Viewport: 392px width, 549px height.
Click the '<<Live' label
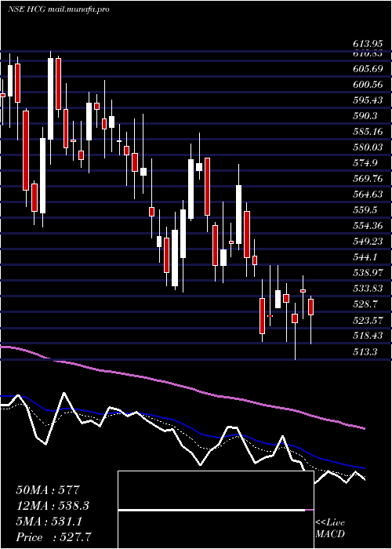click(330, 523)
